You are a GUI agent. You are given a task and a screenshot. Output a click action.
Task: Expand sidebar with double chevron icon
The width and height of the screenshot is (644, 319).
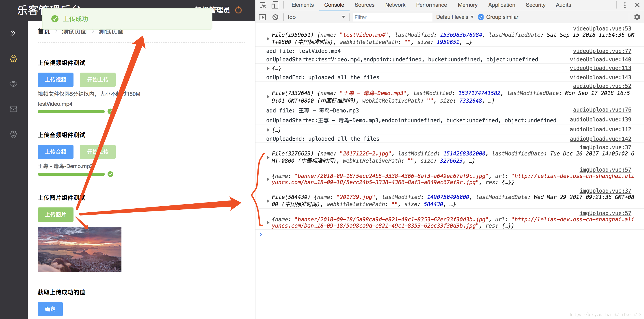[13, 33]
